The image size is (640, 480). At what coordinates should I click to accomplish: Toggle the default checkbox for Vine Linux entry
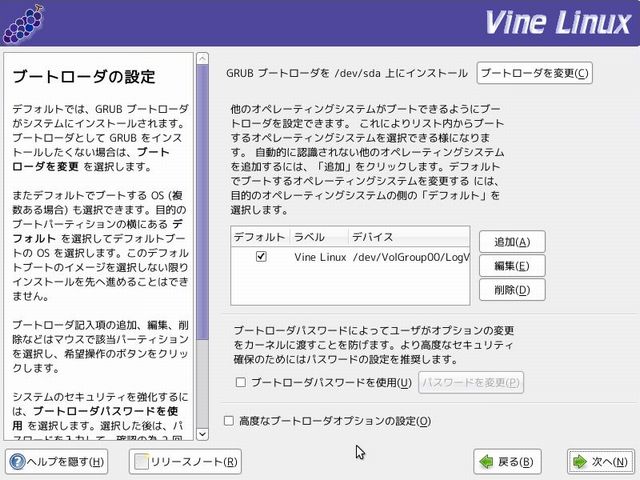[x=261, y=257]
